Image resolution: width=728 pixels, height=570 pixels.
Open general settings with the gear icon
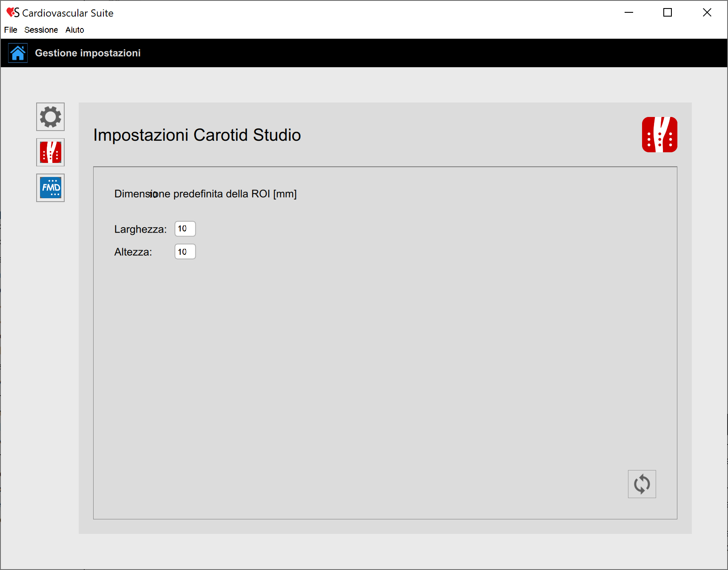[50, 117]
